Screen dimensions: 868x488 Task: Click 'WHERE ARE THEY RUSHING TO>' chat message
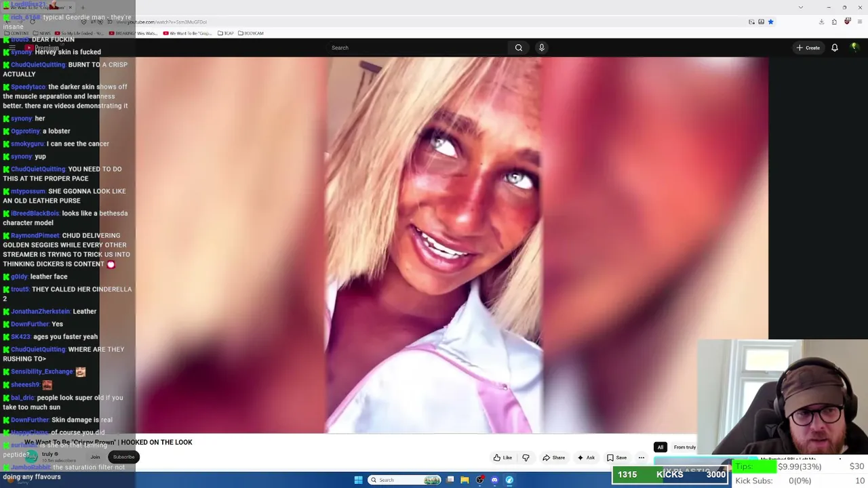[x=64, y=354]
